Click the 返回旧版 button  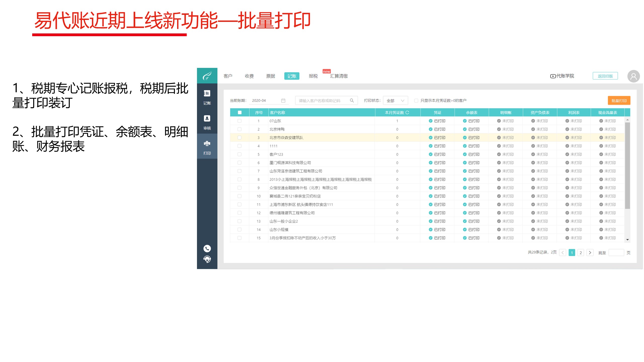coord(605,76)
